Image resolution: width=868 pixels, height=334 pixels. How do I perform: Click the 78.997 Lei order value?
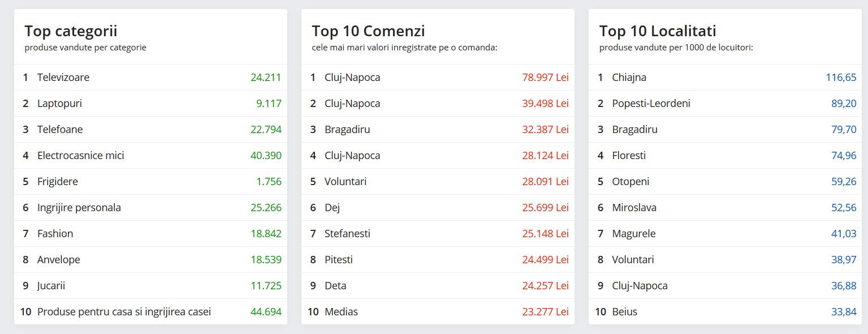click(545, 78)
